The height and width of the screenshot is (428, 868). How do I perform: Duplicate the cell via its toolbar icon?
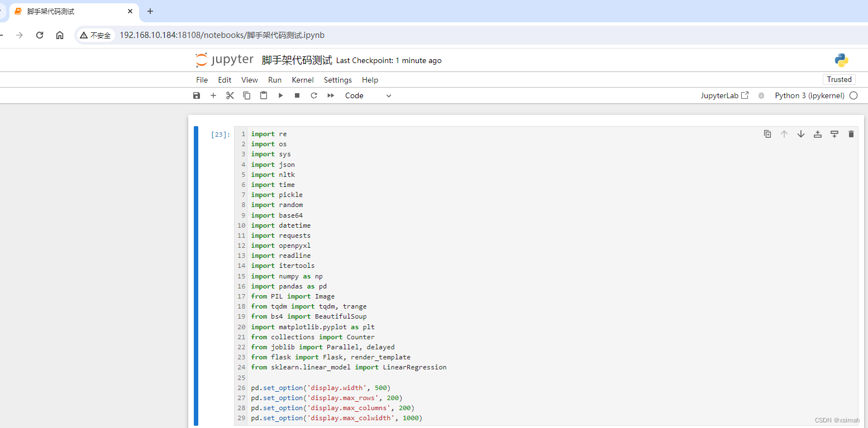point(767,133)
